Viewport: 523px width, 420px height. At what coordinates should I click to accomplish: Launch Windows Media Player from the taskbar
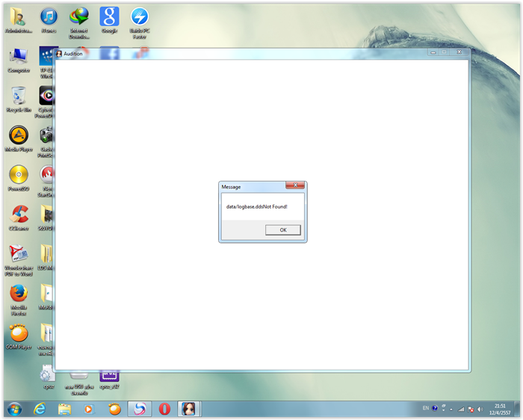pyautogui.click(x=89, y=409)
